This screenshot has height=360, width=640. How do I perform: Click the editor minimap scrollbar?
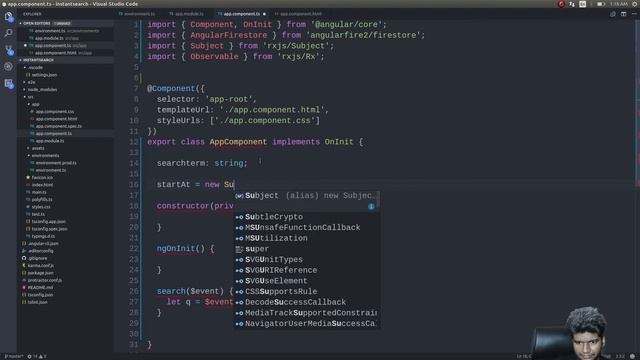pos(637,102)
